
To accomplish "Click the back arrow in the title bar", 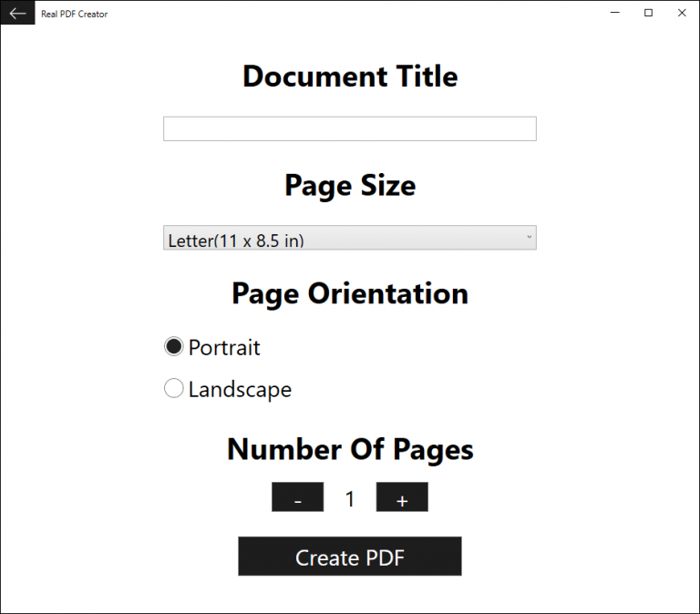I will click(x=17, y=13).
